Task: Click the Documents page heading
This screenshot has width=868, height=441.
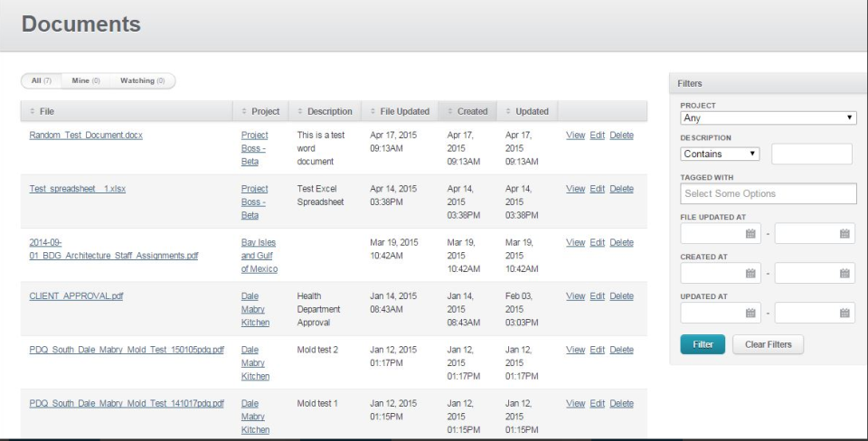Action: [x=81, y=24]
